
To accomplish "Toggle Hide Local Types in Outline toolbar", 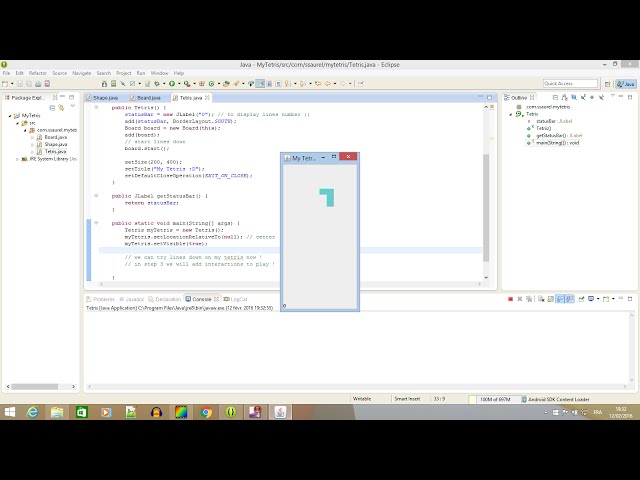I will point(601,98).
